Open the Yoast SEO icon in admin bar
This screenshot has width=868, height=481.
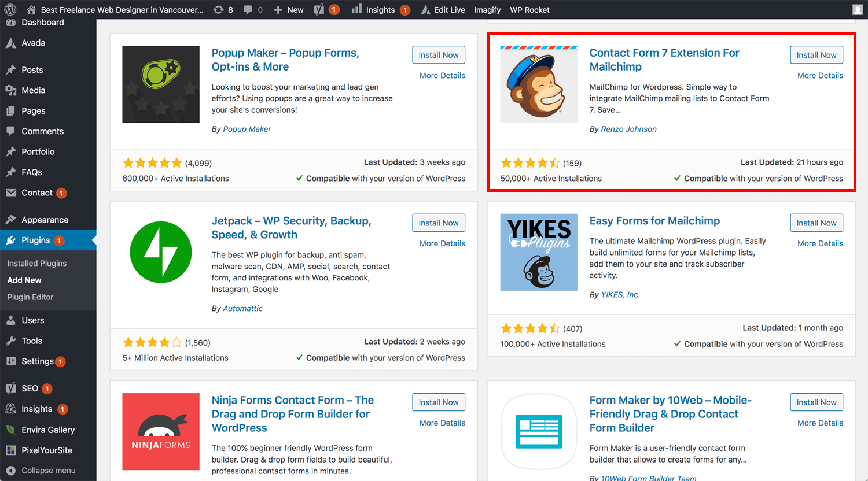319,9
